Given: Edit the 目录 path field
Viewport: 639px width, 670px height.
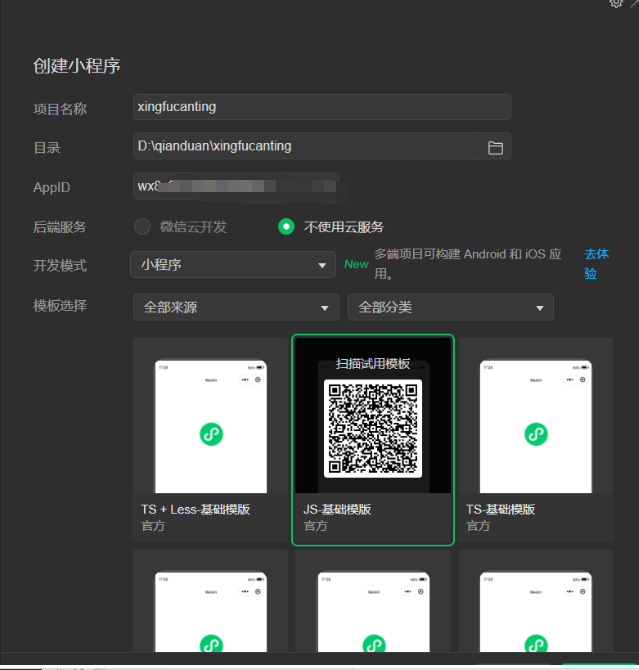Looking at the screenshot, I should 322,146.
